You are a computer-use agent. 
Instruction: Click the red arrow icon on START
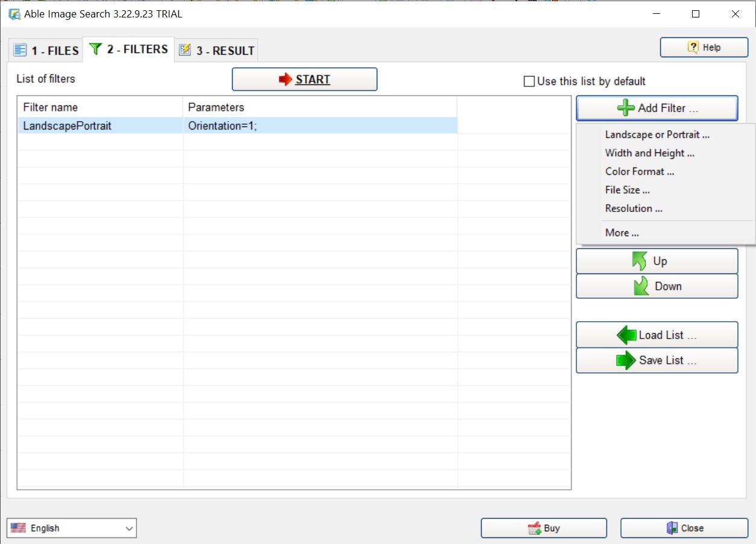coord(285,80)
